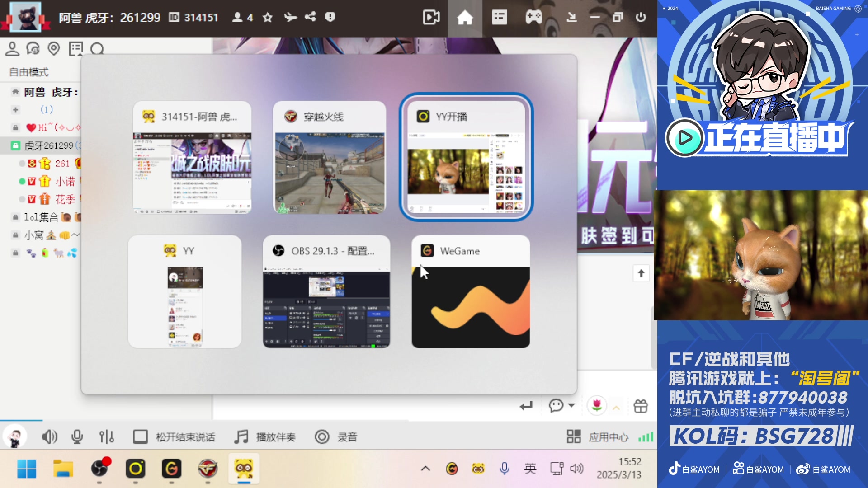Viewport: 868px width, 488px height.
Task: Open the Windows Start button
Action: point(27,469)
